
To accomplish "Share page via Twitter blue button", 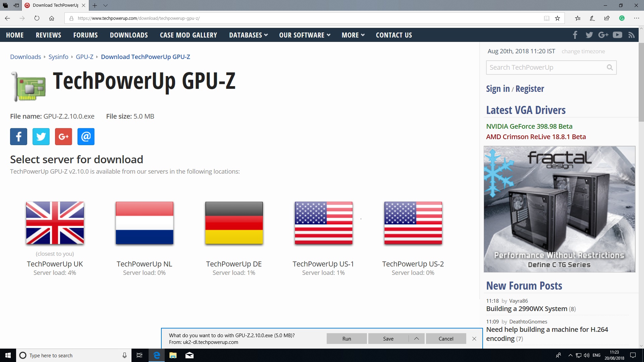I will 41,136.
